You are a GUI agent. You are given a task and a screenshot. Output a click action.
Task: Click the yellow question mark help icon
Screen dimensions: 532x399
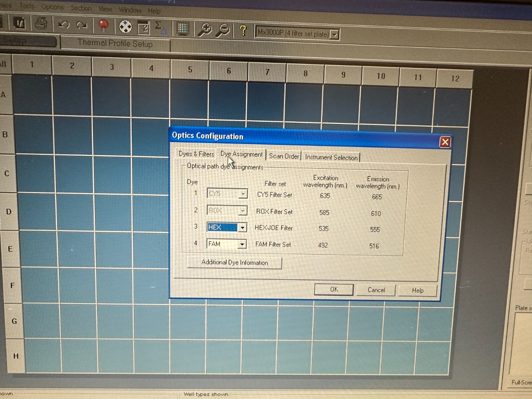[243, 31]
